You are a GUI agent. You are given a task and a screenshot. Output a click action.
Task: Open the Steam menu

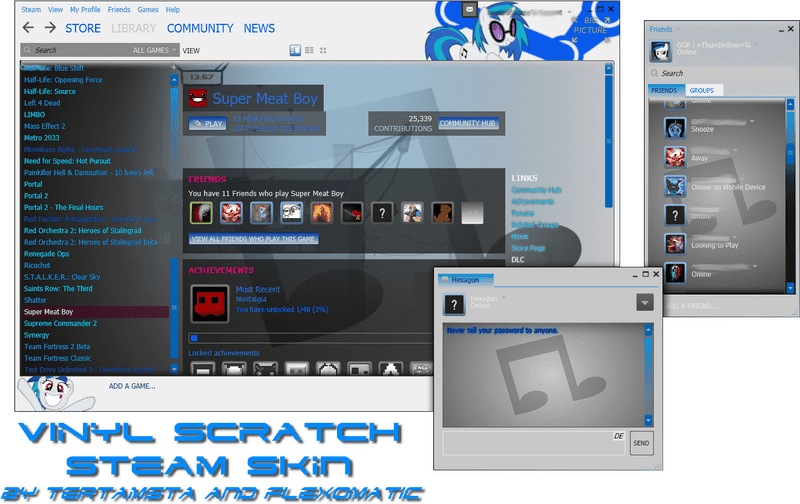(x=31, y=10)
